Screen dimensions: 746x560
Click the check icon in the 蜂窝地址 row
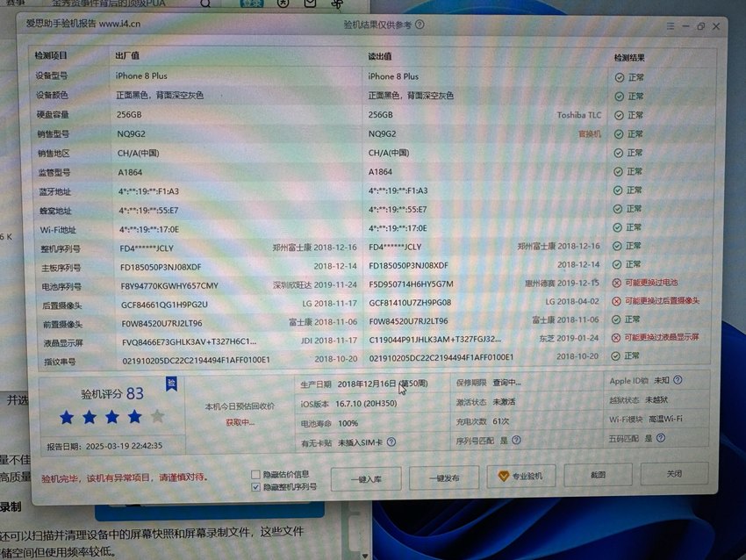[618, 209]
